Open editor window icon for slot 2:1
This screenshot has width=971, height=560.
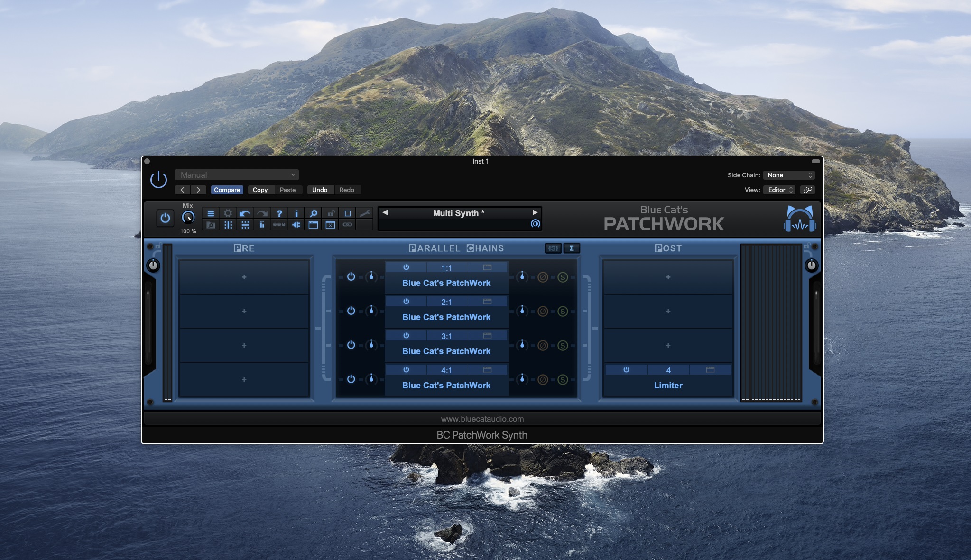(x=487, y=302)
